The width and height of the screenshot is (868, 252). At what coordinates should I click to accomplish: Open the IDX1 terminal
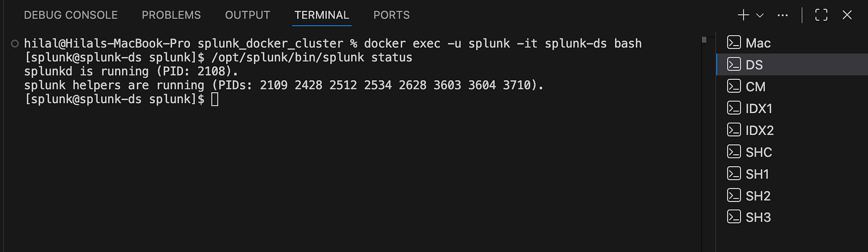pos(758,109)
